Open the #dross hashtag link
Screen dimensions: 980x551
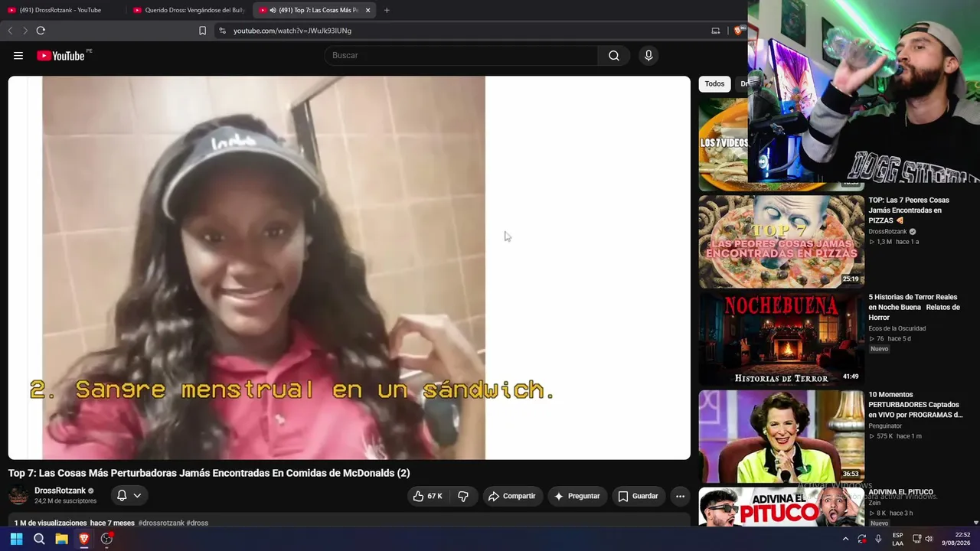198,523
